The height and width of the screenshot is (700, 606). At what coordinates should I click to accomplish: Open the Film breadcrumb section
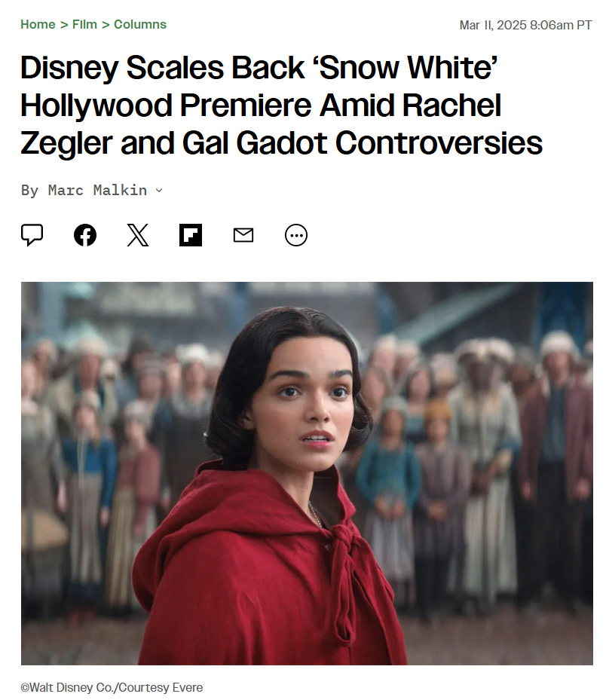point(84,25)
